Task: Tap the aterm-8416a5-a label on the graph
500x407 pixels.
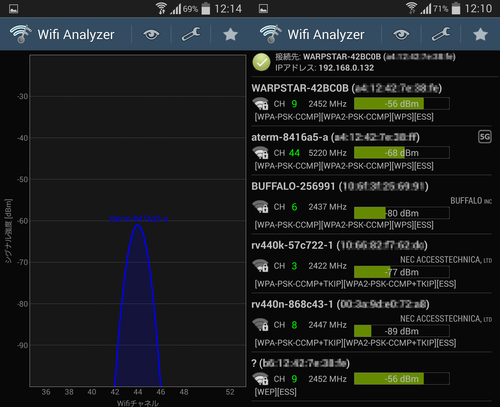Action: coord(138,219)
